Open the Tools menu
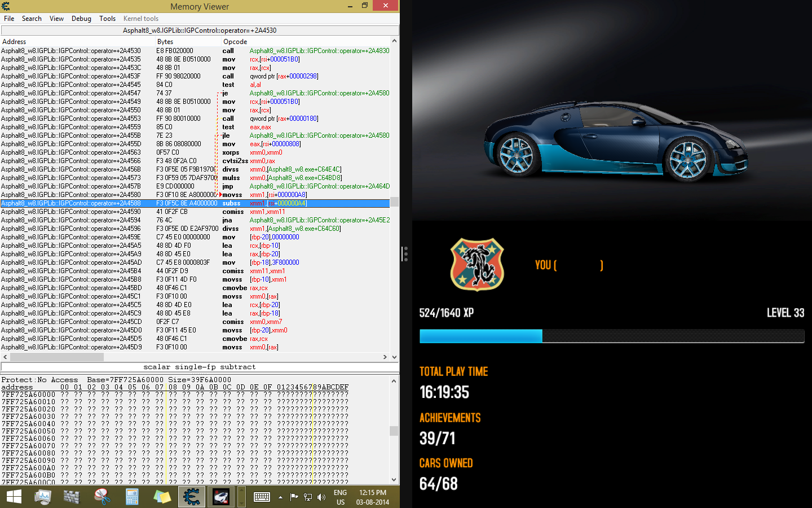The image size is (812, 508). tap(107, 19)
